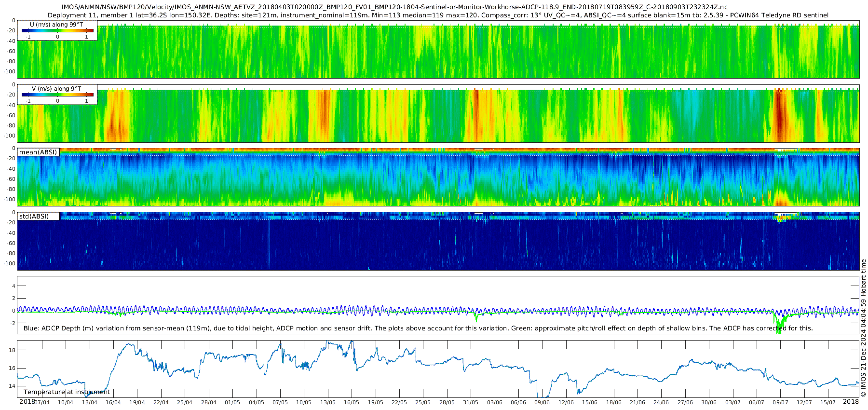Click the U (m/s) along 99°T colorbar

tap(57, 30)
